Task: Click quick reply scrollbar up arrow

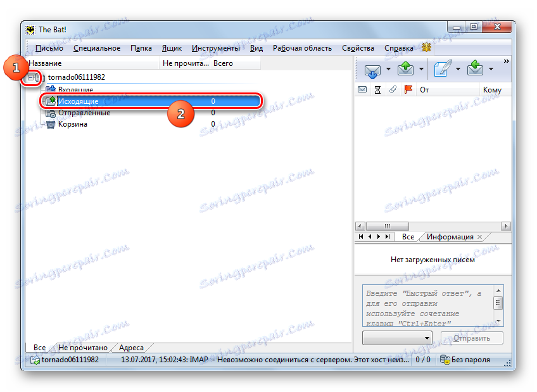Action: (x=498, y=291)
